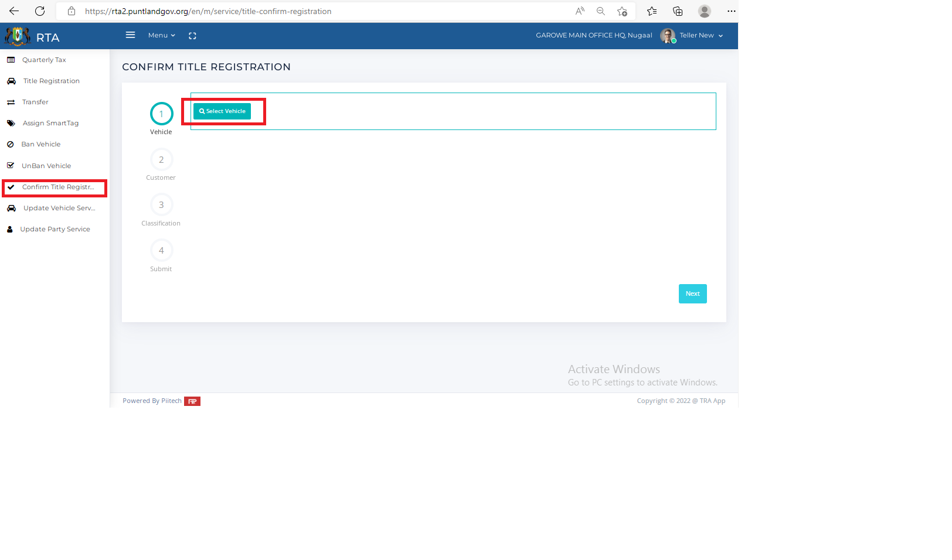Open Ban Vehicle in sidebar

pyautogui.click(x=55, y=144)
